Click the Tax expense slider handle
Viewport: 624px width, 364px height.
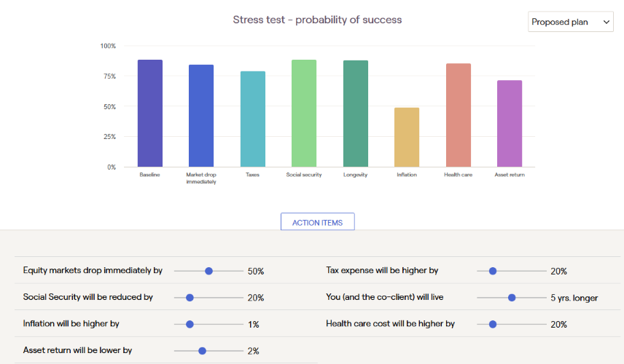coord(493,271)
